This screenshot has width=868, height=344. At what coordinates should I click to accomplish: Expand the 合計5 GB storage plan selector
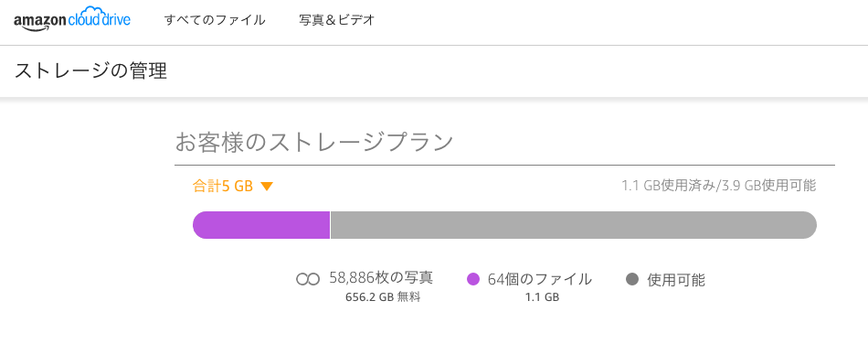[x=233, y=187]
